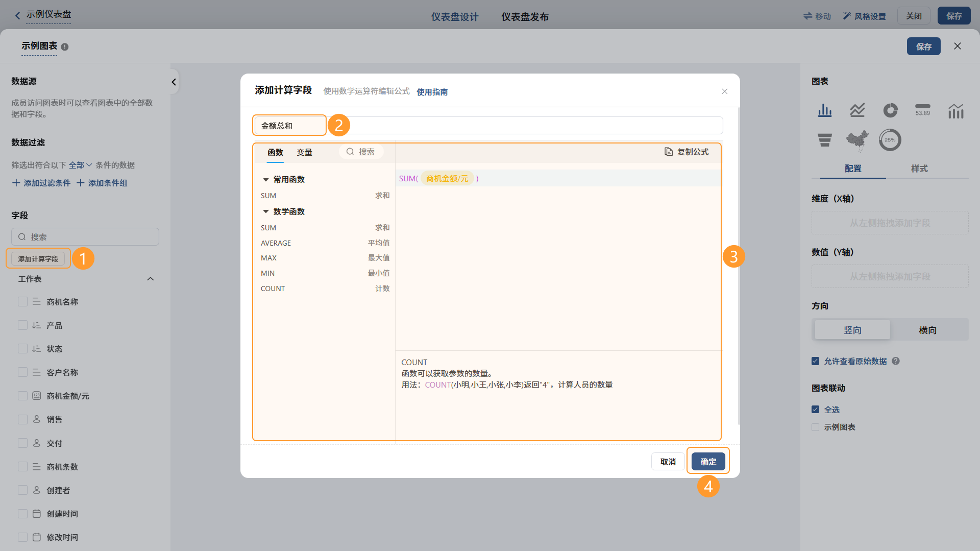Collapse the 工作表 field list chevron
The height and width of the screenshot is (551, 980).
click(151, 279)
